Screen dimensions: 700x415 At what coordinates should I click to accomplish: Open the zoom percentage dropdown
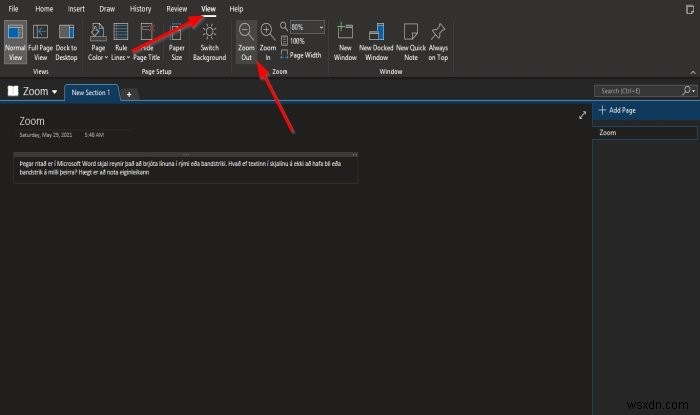[321, 27]
